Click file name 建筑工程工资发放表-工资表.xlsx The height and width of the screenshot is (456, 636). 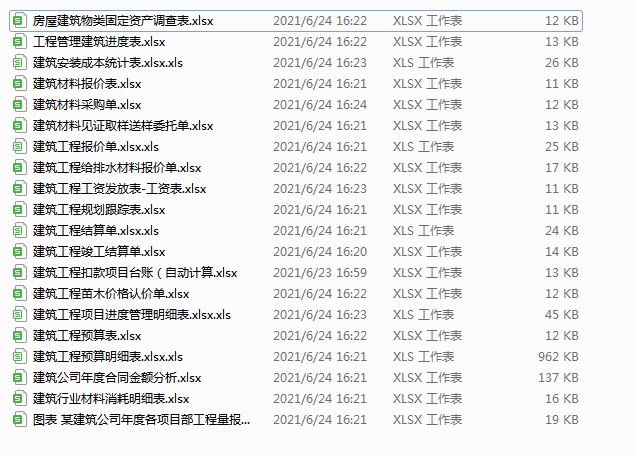pos(120,189)
